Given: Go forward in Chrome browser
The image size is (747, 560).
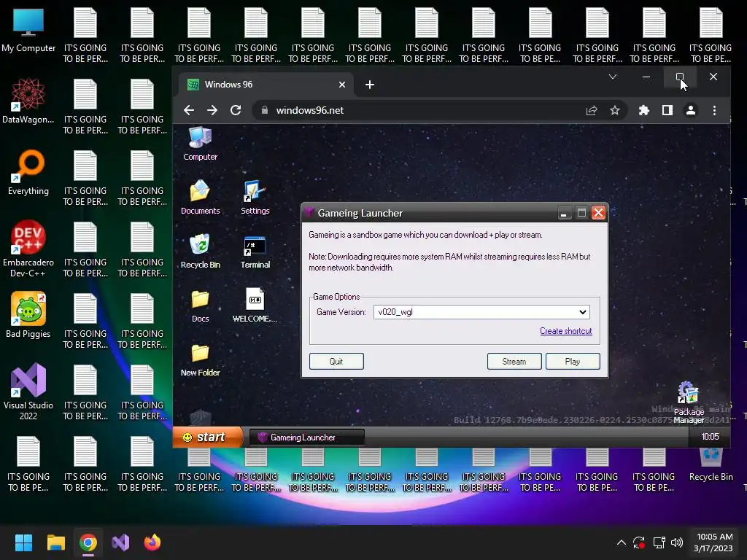Looking at the screenshot, I should 212,111.
